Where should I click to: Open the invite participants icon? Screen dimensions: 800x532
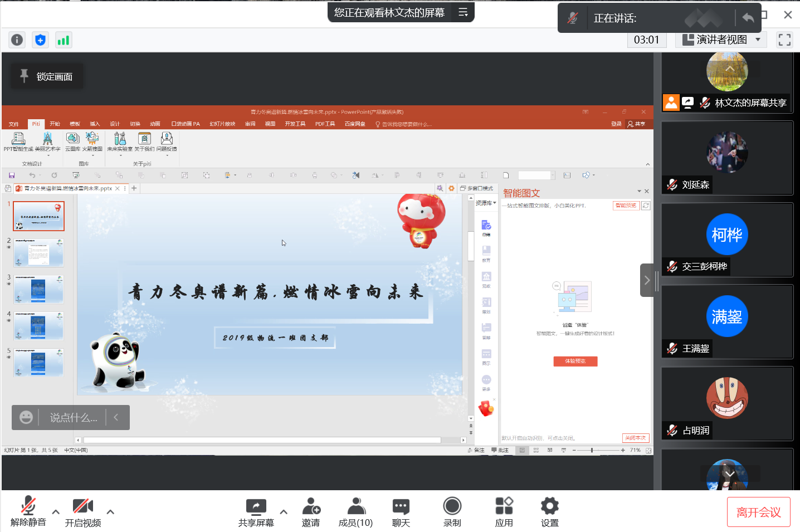311,512
